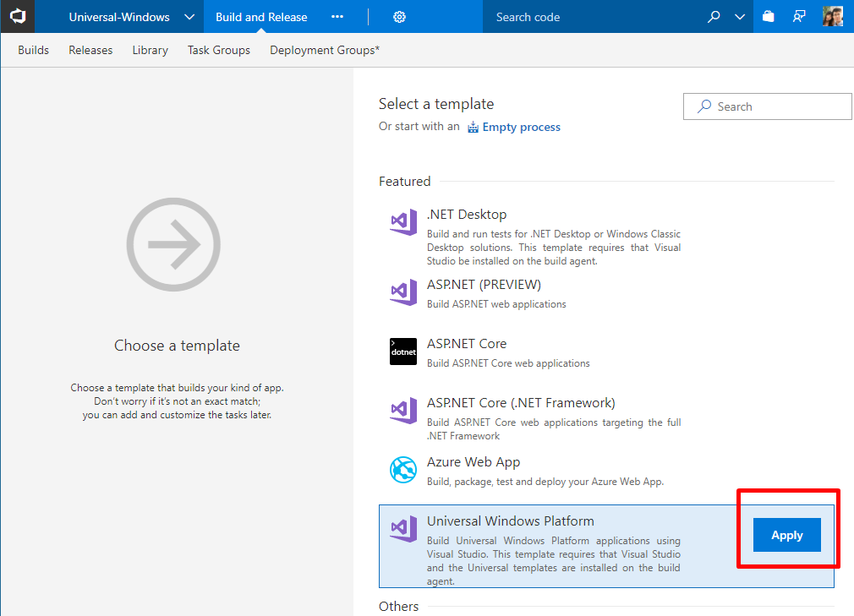
Task: Switch to the Task Groups tab
Action: [219, 50]
